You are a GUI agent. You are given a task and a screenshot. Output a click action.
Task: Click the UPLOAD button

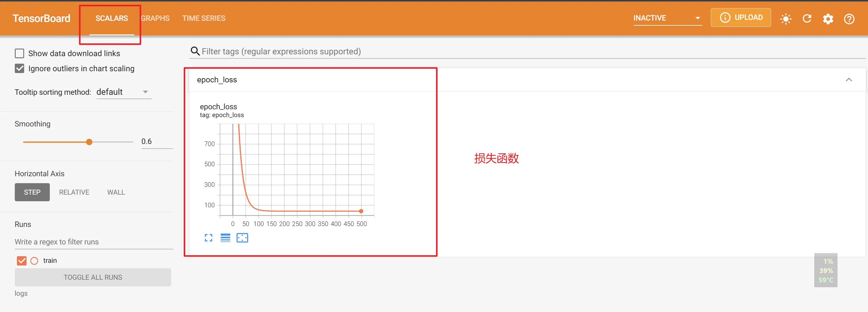click(741, 18)
